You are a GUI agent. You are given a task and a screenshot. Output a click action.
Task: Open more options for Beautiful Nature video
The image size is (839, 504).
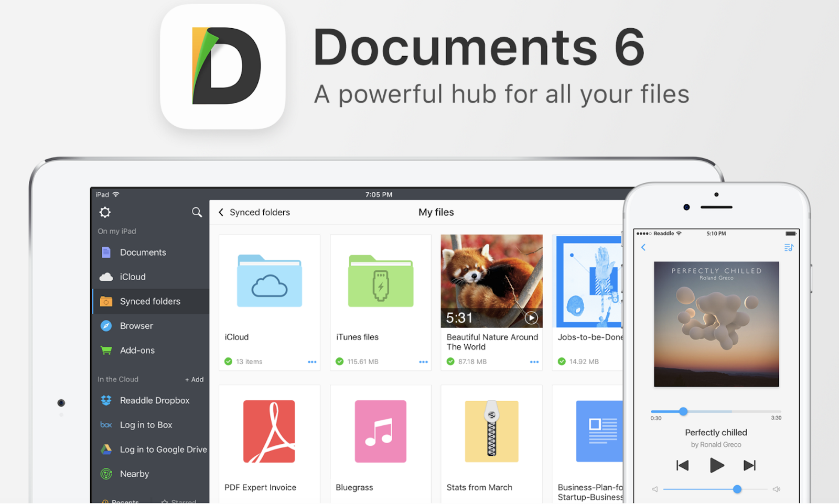point(534,362)
